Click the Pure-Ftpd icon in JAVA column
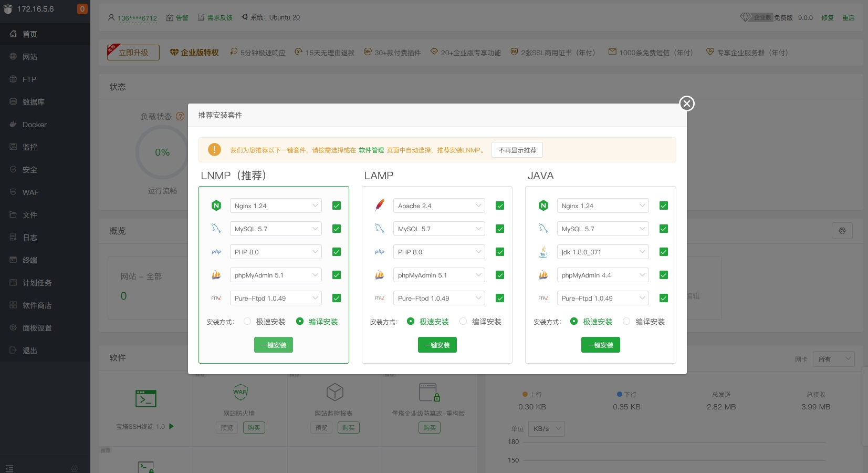The width and height of the screenshot is (868, 473). click(543, 298)
